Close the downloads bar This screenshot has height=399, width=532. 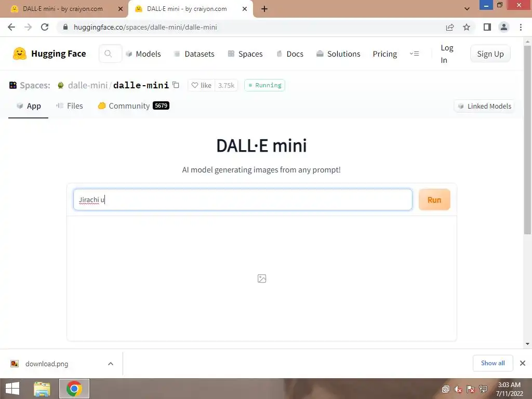click(523, 363)
